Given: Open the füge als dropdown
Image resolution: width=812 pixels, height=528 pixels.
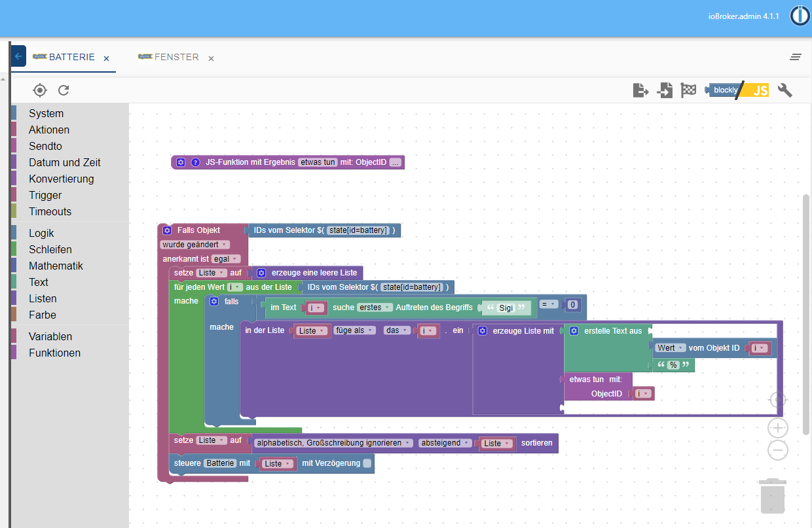Looking at the screenshot, I should click(355, 331).
